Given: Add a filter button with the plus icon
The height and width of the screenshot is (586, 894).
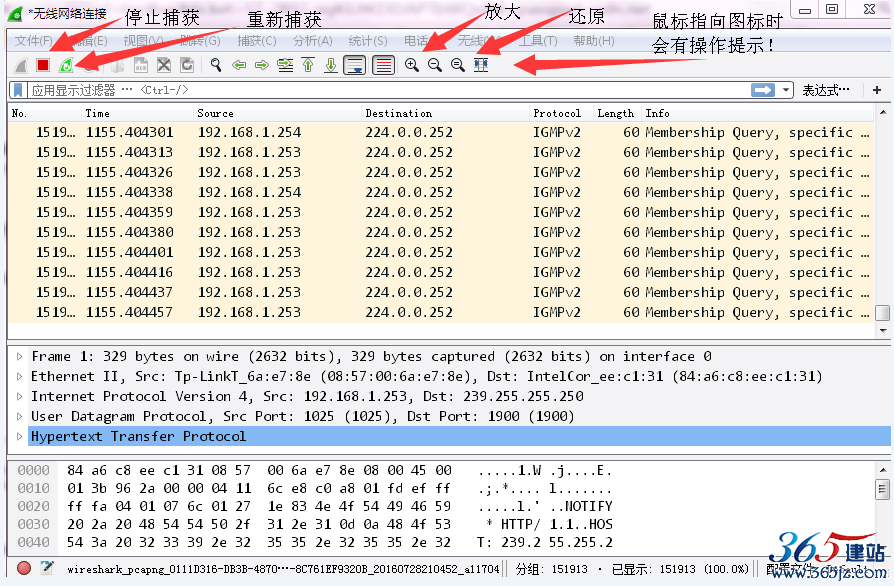Looking at the screenshot, I should tap(877, 90).
